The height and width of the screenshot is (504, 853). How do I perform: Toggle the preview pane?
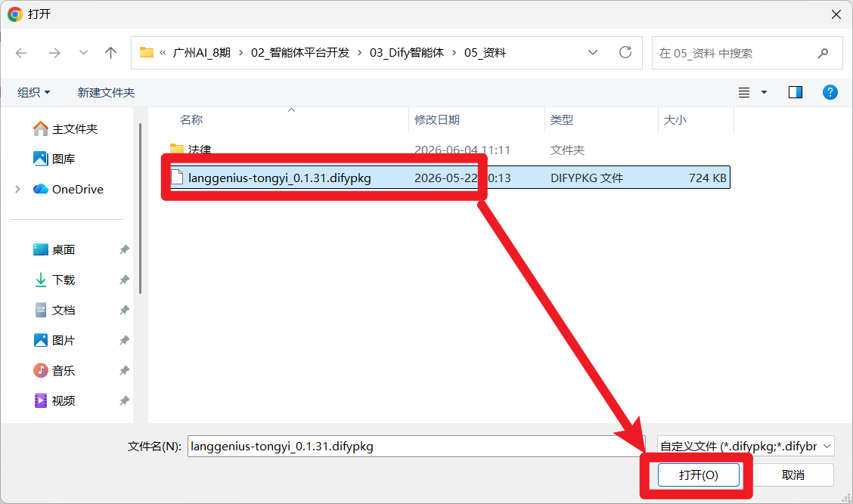click(796, 92)
